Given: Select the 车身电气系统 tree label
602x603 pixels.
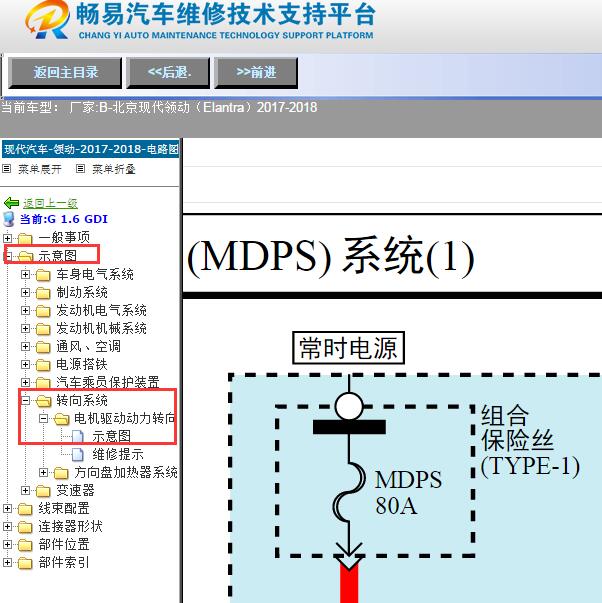Looking at the screenshot, I should [x=95, y=274].
